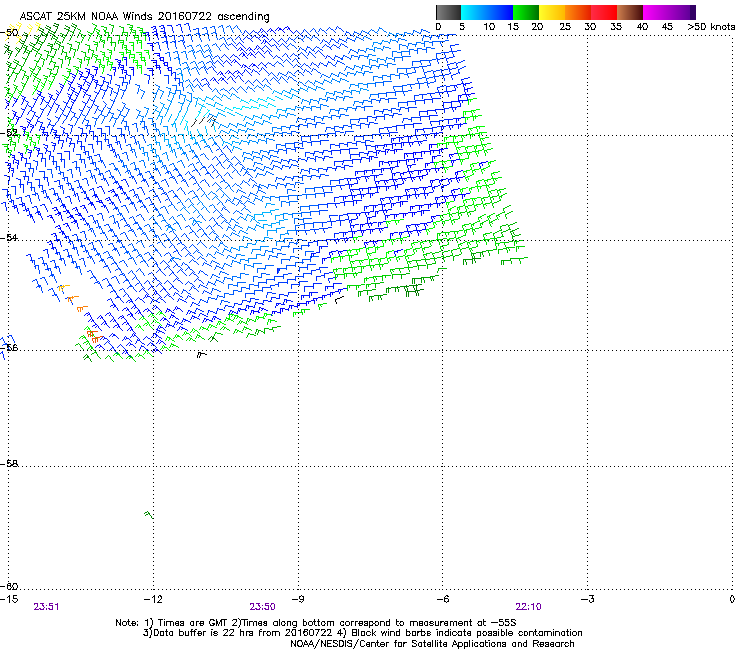
Task: Click the '-3' longitude axis label
Action: [x=587, y=599]
